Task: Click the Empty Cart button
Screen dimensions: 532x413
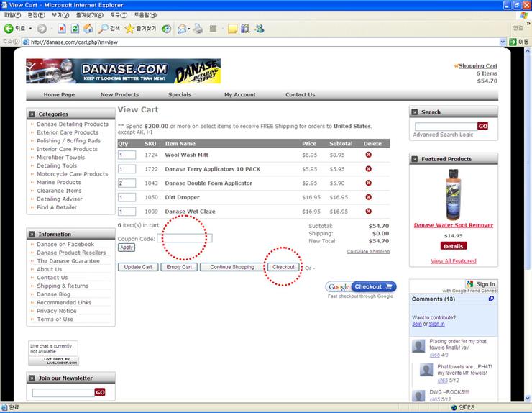Action: [x=179, y=267]
